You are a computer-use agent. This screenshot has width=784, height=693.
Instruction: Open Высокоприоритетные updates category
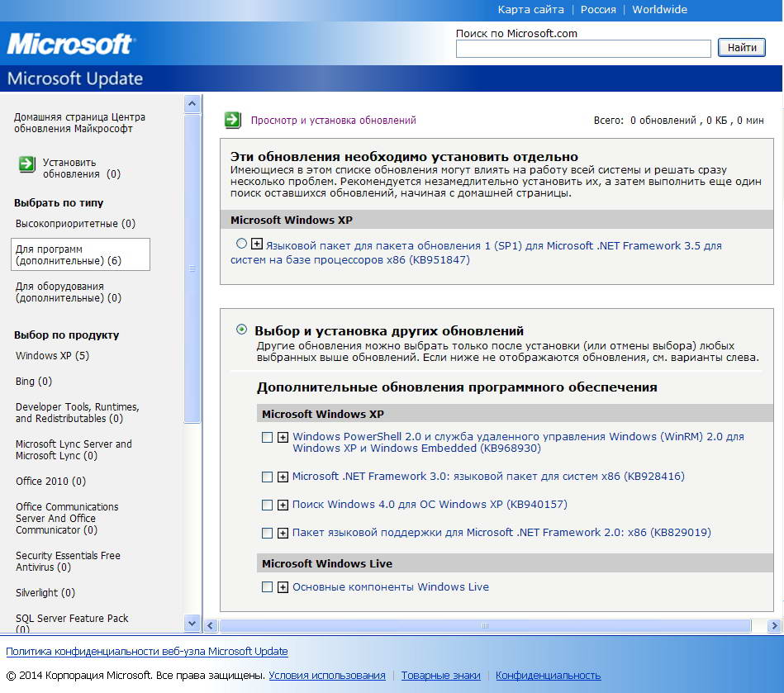[x=75, y=224]
